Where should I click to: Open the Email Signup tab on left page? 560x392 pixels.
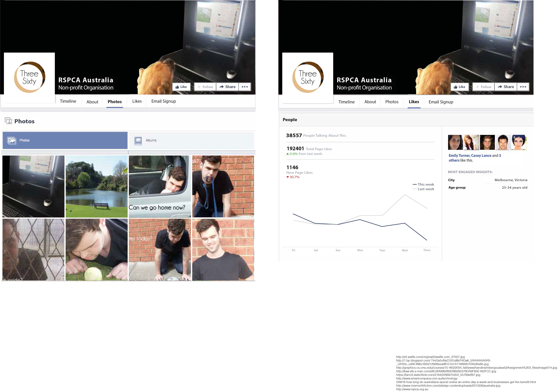pyautogui.click(x=163, y=101)
